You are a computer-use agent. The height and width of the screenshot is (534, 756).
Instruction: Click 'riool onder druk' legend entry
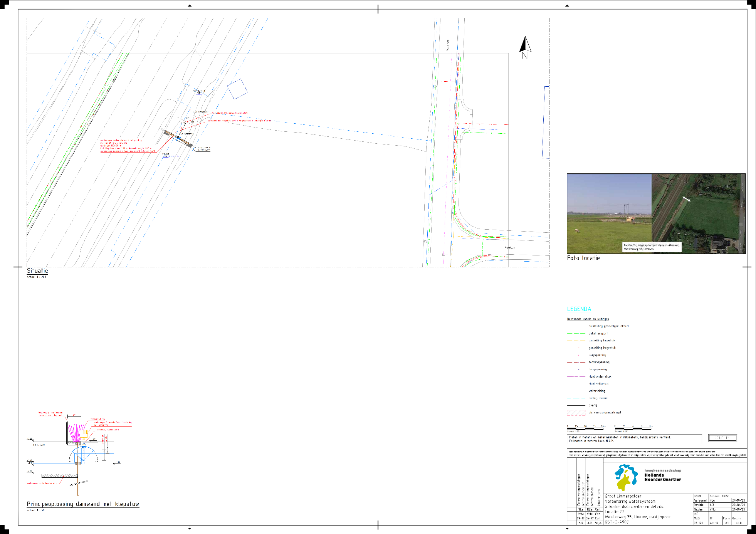(x=600, y=376)
